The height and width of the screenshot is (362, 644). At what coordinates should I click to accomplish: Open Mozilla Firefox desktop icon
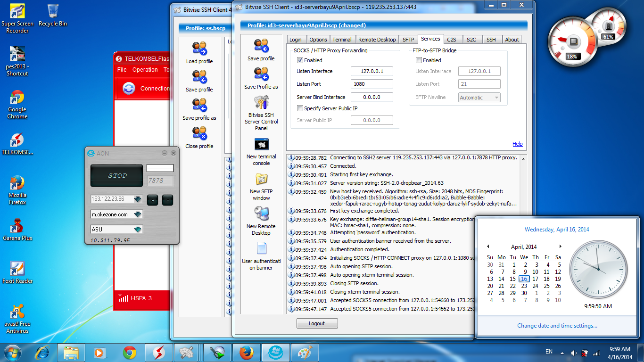point(17,190)
